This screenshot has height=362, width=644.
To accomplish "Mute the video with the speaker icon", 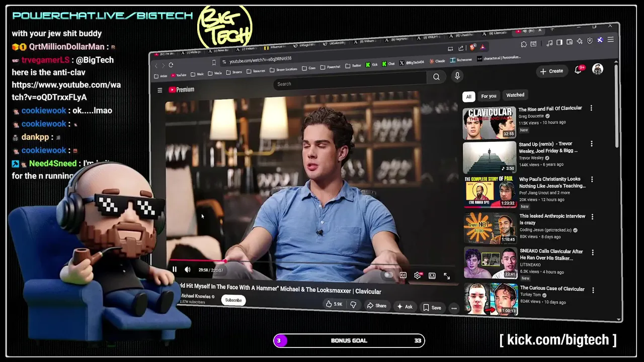I will (x=187, y=270).
